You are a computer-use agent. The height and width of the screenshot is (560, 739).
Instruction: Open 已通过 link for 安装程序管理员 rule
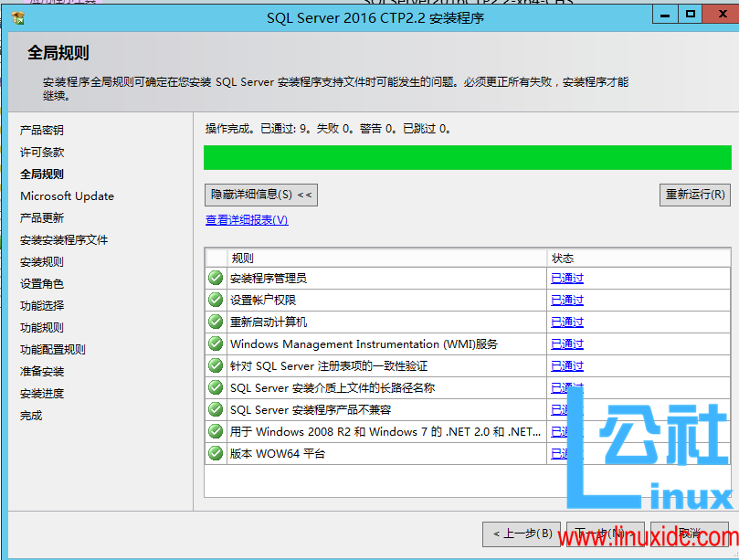pos(566,278)
